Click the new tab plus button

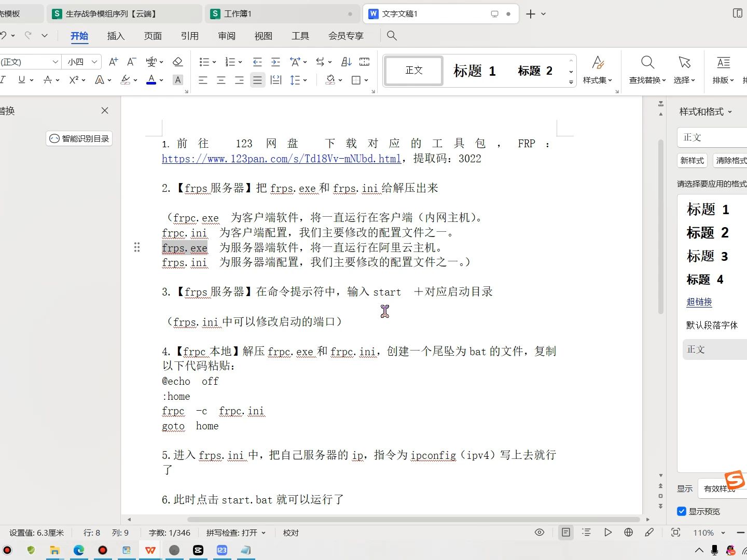530,14
